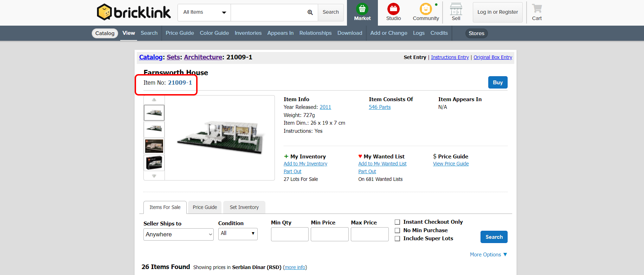
Task: Click the magnifier icon in search box
Action: [x=310, y=12]
